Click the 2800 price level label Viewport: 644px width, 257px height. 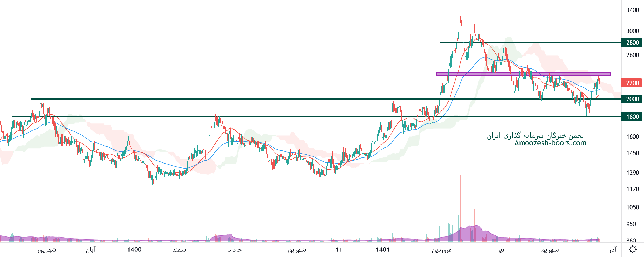tap(632, 42)
